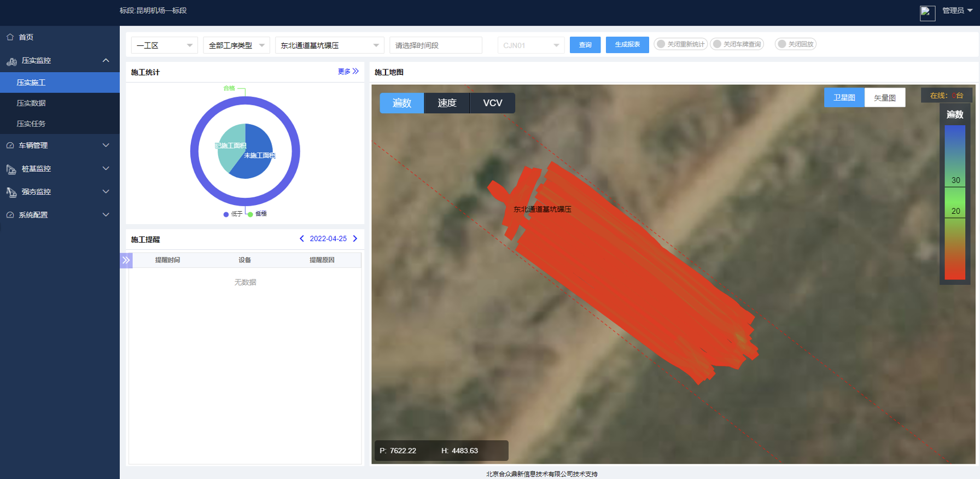
Task: Click the gauge icon beside 车辆管理
Action: click(x=10, y=145)
